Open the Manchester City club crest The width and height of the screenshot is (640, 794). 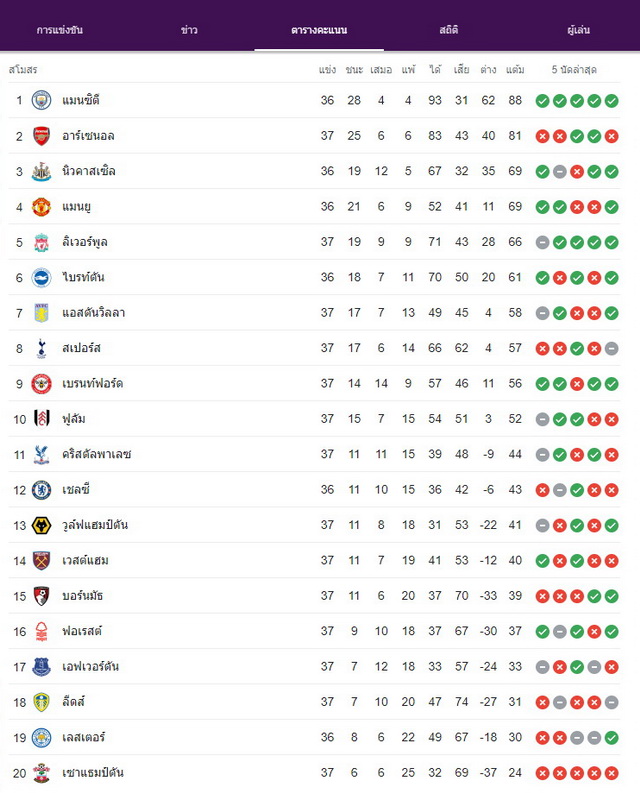coord(41,100)
